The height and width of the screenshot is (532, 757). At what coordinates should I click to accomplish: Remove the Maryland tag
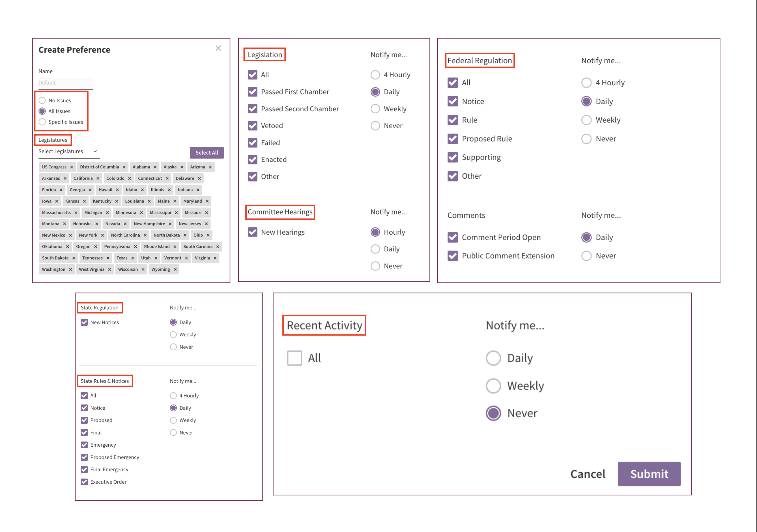(207, 201)
